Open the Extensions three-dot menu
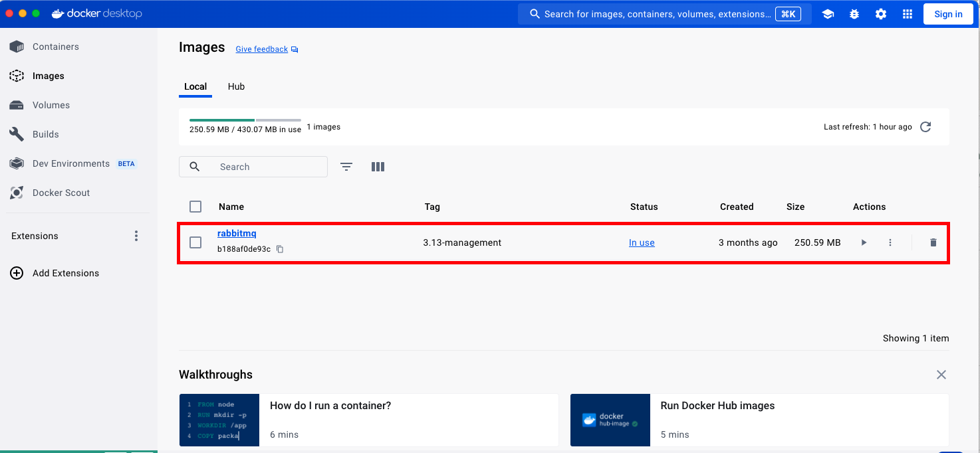Screen dimensions: 980x453 pyautogui.click(x=136, y=236)
